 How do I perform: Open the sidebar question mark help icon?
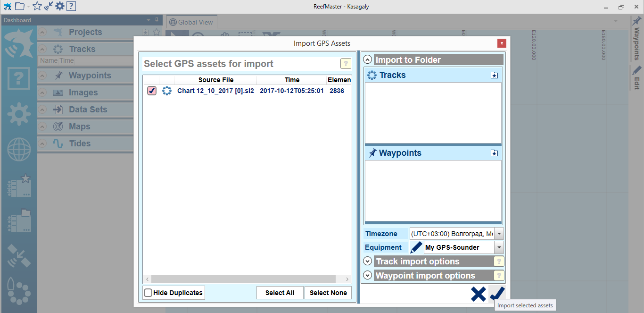click(x=18, y=78)
